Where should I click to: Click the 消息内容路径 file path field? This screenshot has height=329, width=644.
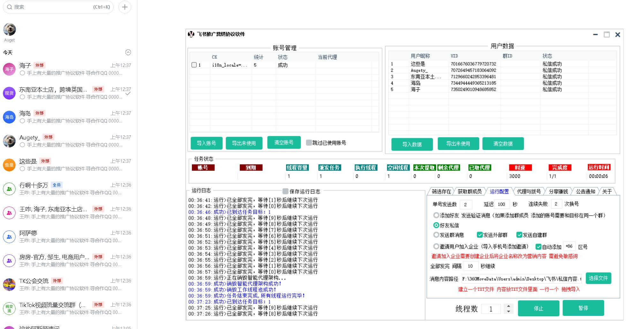coord(521,279)
